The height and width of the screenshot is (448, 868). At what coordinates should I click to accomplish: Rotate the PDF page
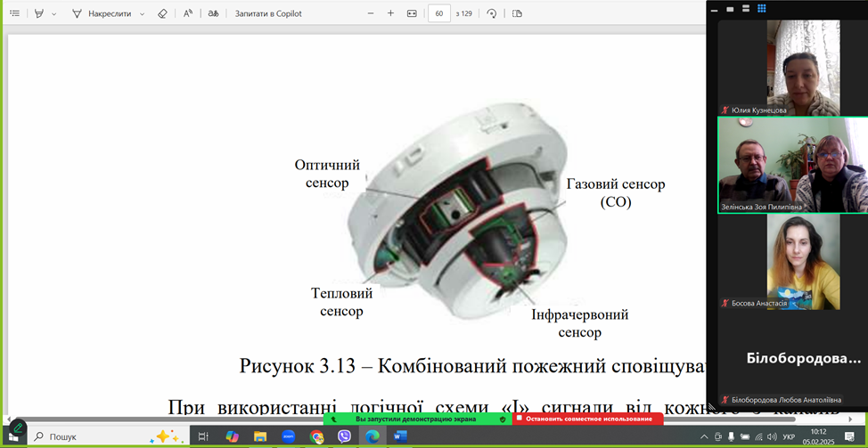tap(491, 13)
